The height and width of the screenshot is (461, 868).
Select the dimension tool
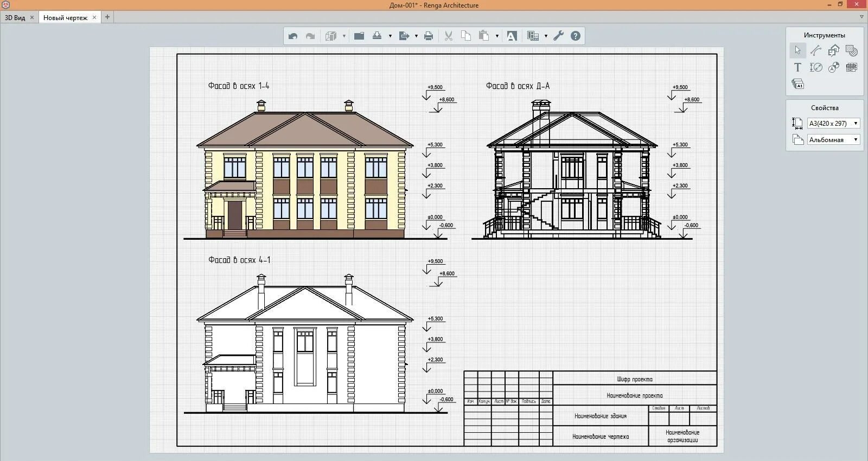coord(816,67)
